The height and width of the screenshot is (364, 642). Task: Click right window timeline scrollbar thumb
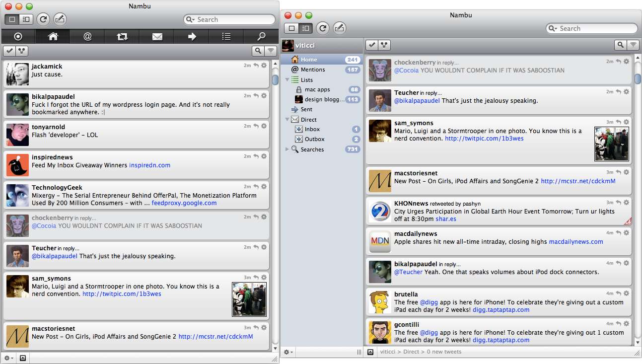pyautogui.click(x=638, y=78)
